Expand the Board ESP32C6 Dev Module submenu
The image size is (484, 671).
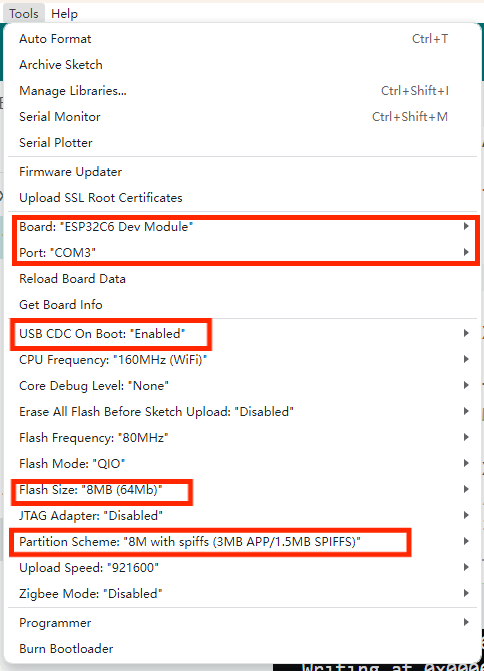coord(242,227)
